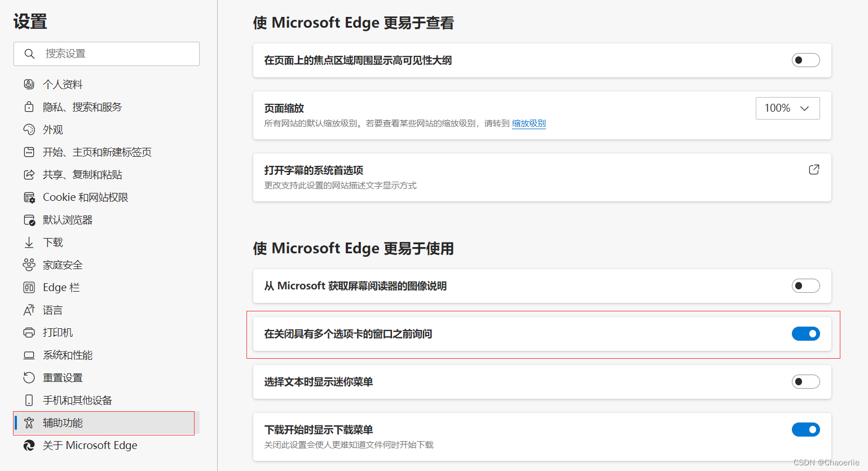Click text 关闭此设置会使人更难知道文件何时开始下载
Viewport: 868px width, 471px height.
point(349,444)
